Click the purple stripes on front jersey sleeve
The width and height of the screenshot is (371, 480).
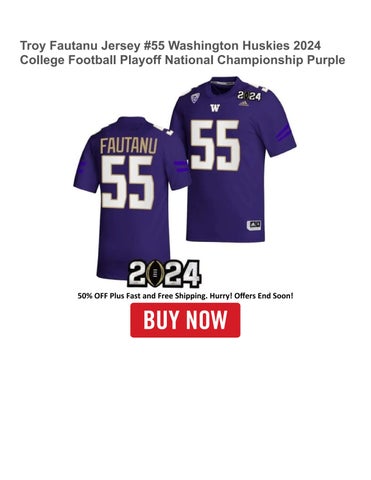(284, 133)
